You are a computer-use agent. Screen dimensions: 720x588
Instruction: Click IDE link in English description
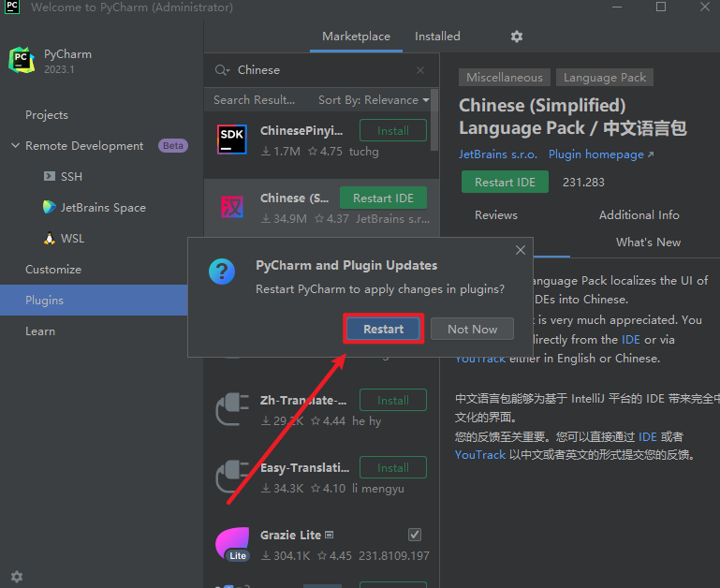tap(631, 340)
